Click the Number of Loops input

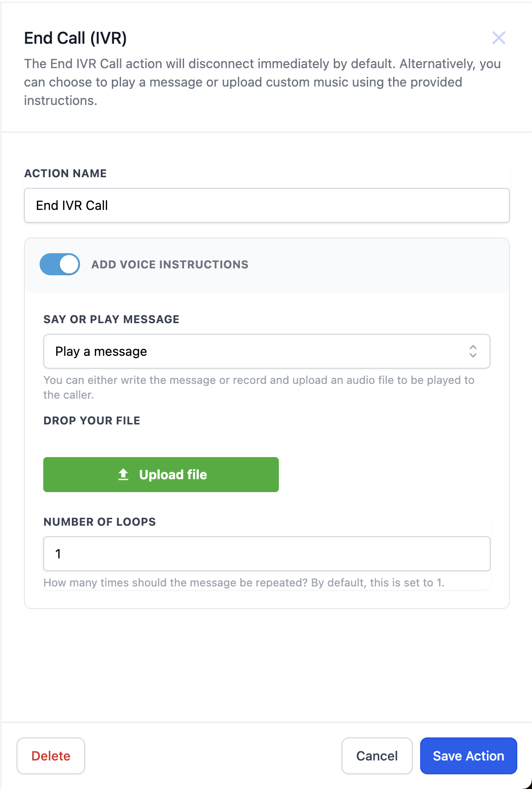click(x=266, y=554)
